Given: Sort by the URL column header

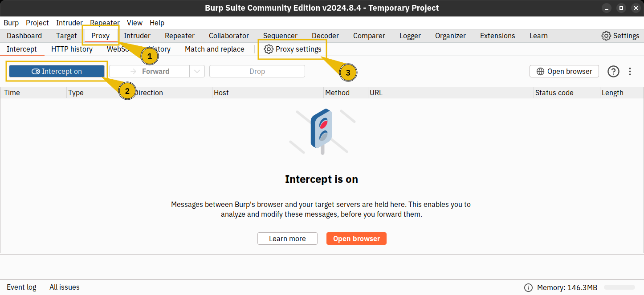Looking at the screenshot, I should [451, 93].
